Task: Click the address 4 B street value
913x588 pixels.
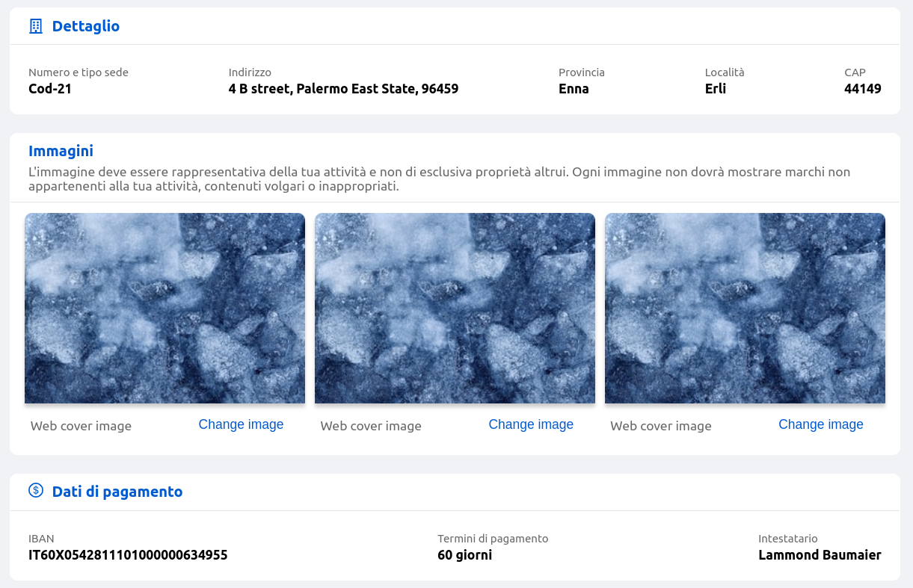Action: point(343,89)
